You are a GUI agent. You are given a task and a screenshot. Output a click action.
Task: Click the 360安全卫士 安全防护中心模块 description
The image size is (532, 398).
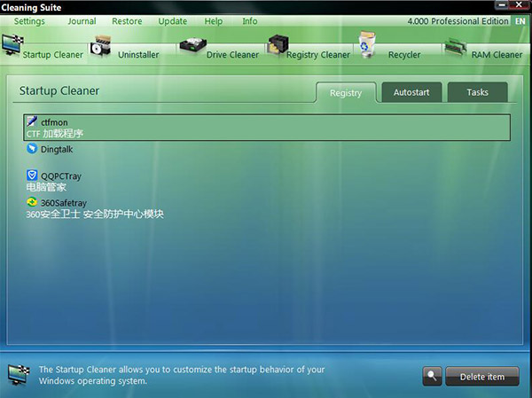point(95,215)
